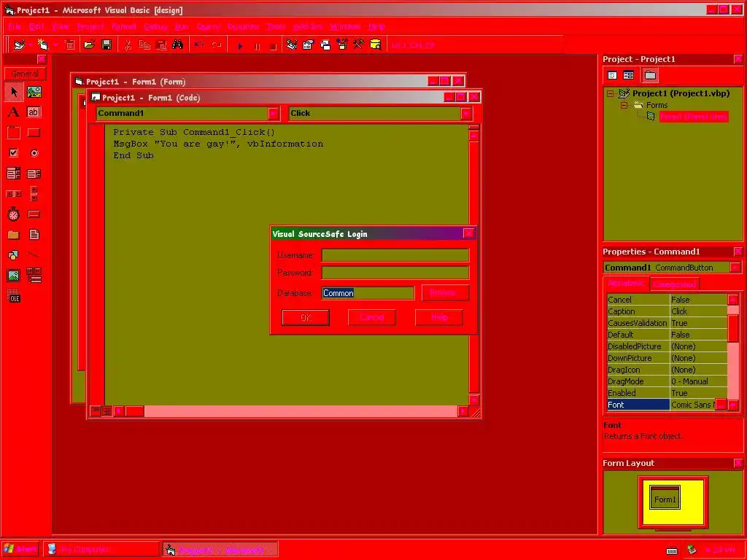Click the Save Project floppy disk icon
747x560 pixels.
(x=107, y=44)
